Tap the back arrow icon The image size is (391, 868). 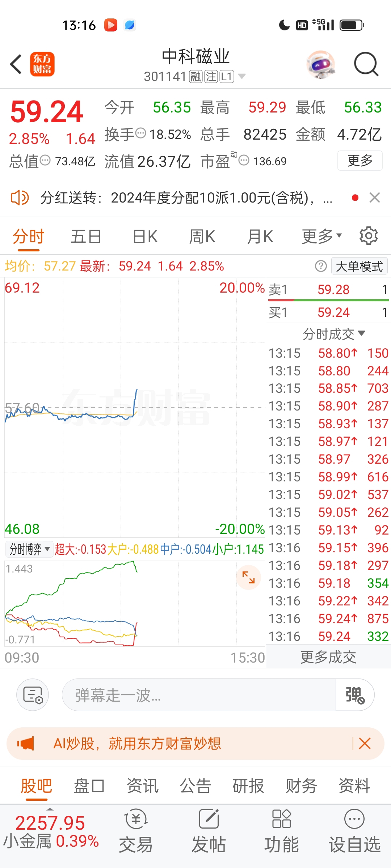(16, 64)
